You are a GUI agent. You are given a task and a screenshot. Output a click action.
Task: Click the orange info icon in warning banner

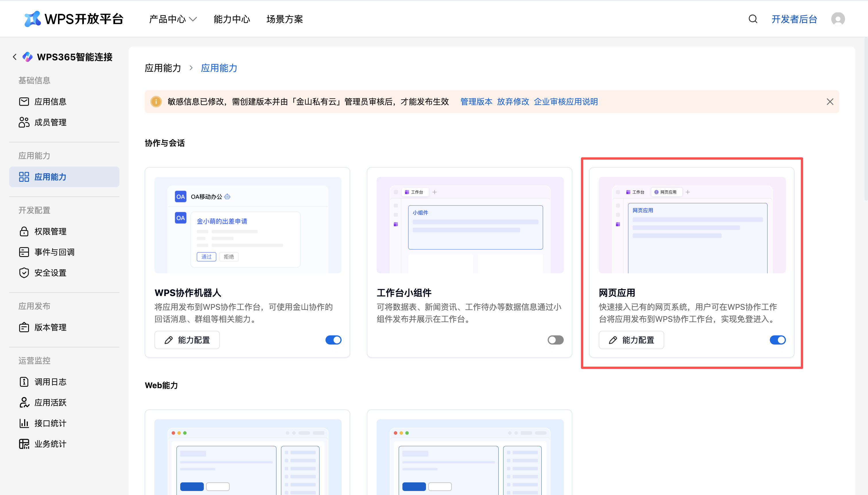(156, 101)
